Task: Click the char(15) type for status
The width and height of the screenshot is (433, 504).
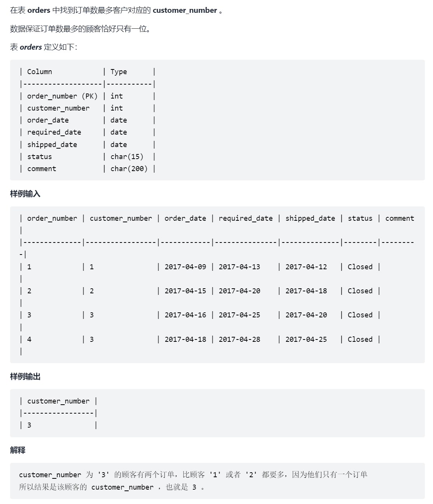Action: [x=127, y=157]
